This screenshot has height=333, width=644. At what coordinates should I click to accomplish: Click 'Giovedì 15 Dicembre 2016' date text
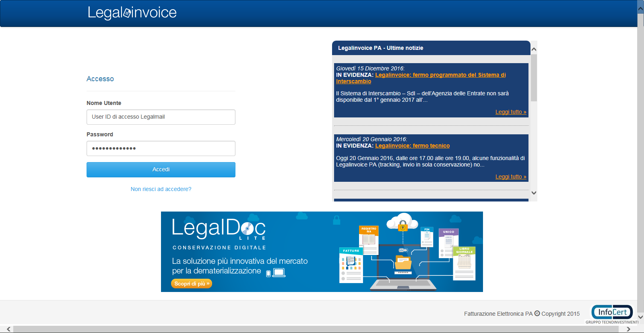click(370, 68)
